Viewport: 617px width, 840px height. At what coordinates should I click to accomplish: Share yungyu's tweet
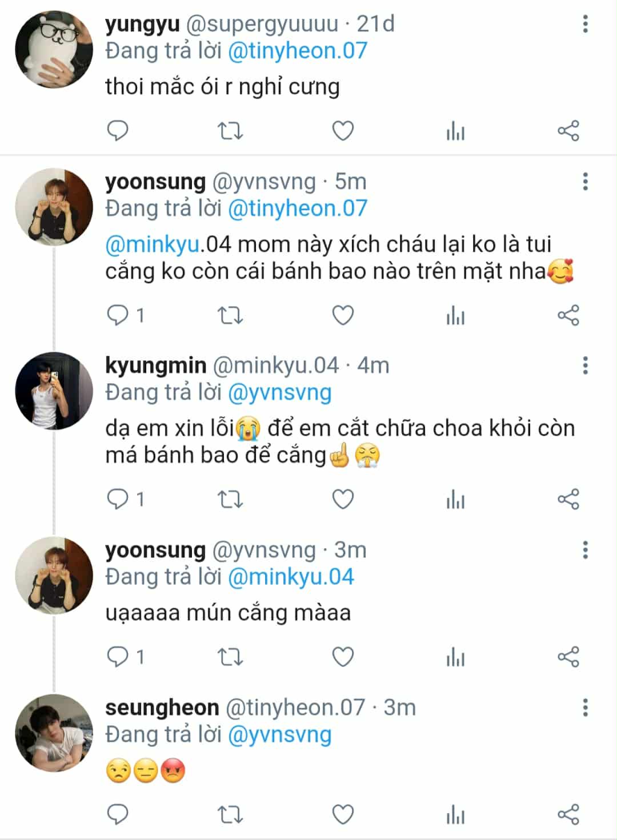pyautogui.click(x=568, y=131)
